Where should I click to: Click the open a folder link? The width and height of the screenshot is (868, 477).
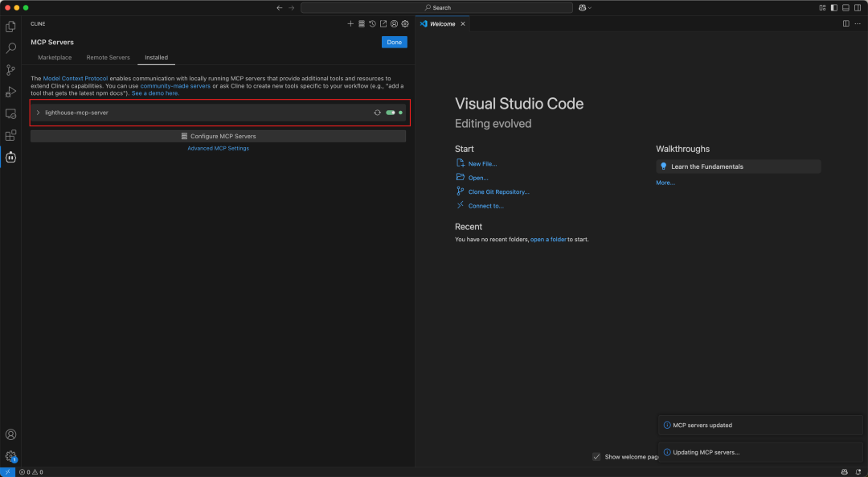tap(548, 240)
